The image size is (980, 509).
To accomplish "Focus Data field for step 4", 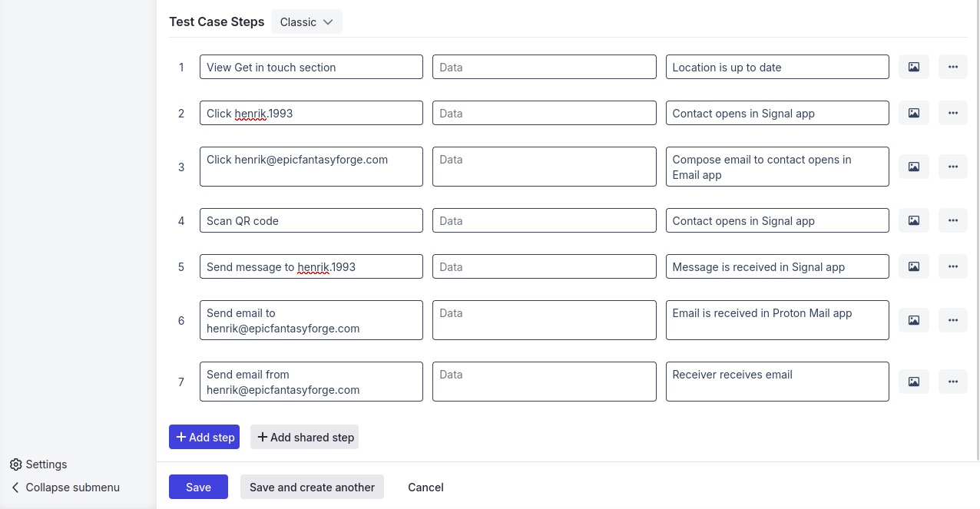I will (x=545, y=220).
